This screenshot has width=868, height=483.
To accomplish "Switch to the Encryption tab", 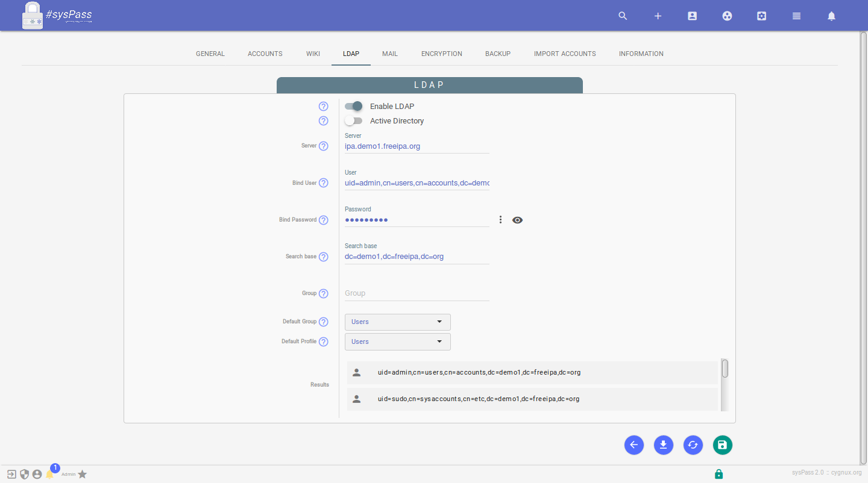I will (442, 54).
